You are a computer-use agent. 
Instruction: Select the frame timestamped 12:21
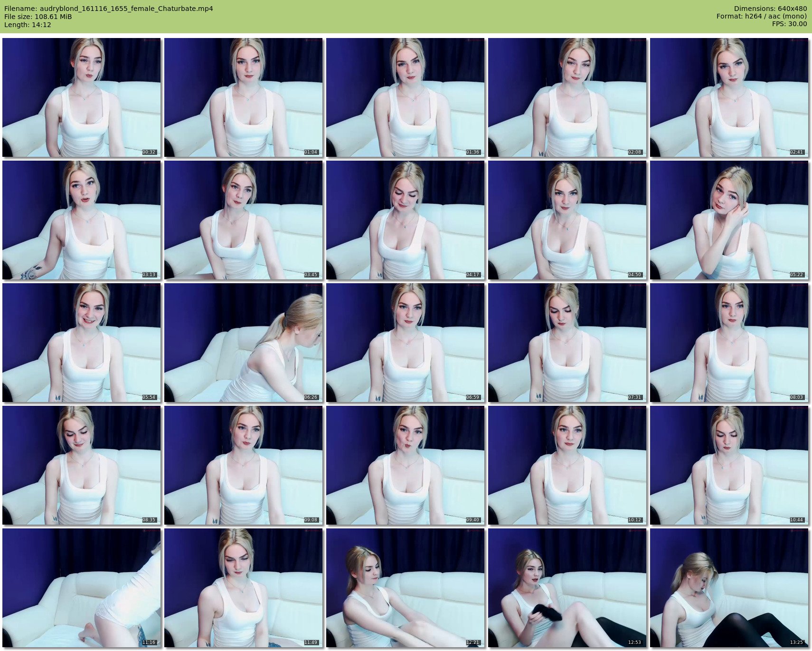point(405,588)
